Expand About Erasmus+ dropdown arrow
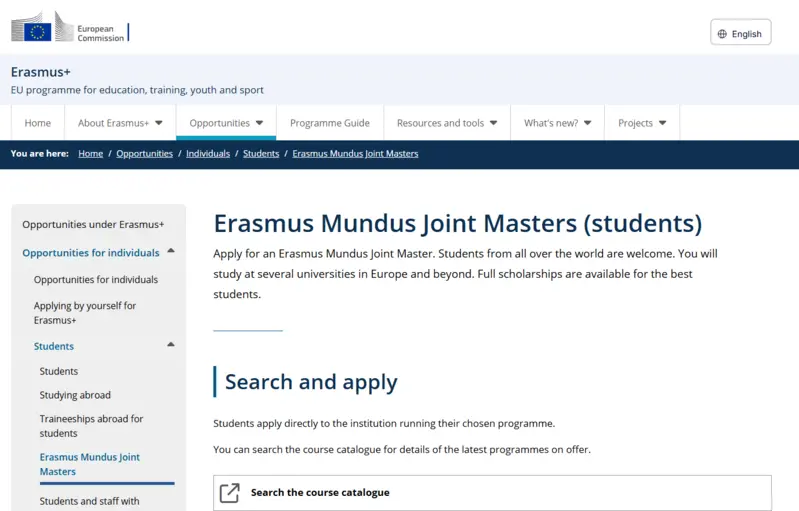 pyautogui.click(x=158, y=123)
